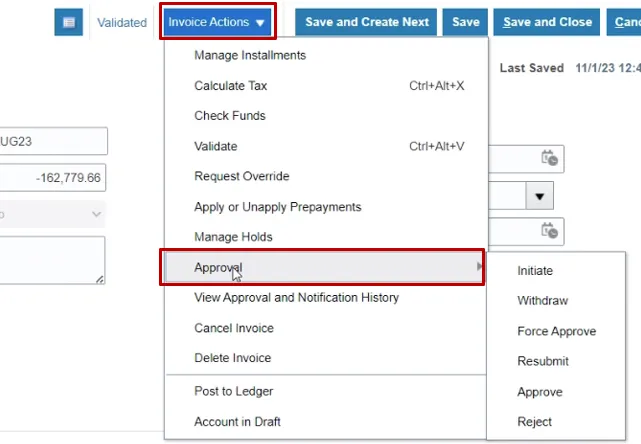The height and width of the screenshot is (444, 641).
Task: Click the invoice summary icon button
Action: 68,22
